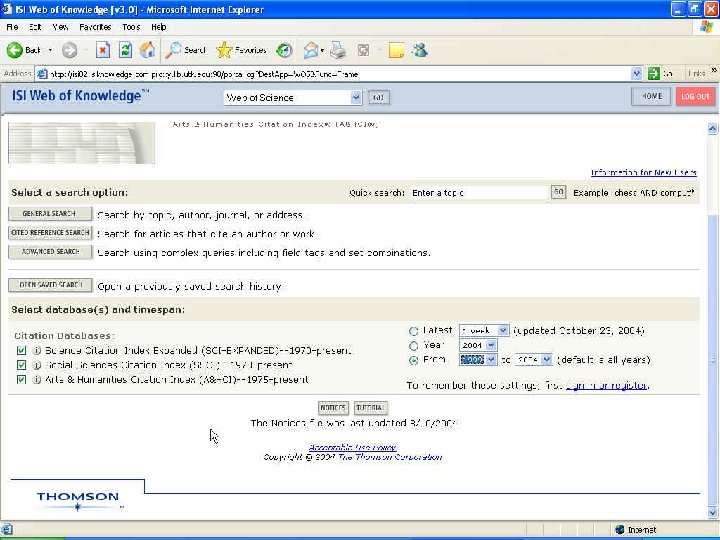Click the green Go arrow beside address bar
The image size is (720, 540).
click(x=653, y=73)
